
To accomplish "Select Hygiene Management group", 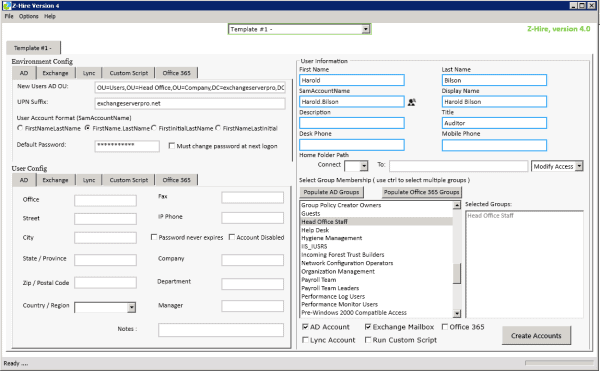I will [377, 238].
